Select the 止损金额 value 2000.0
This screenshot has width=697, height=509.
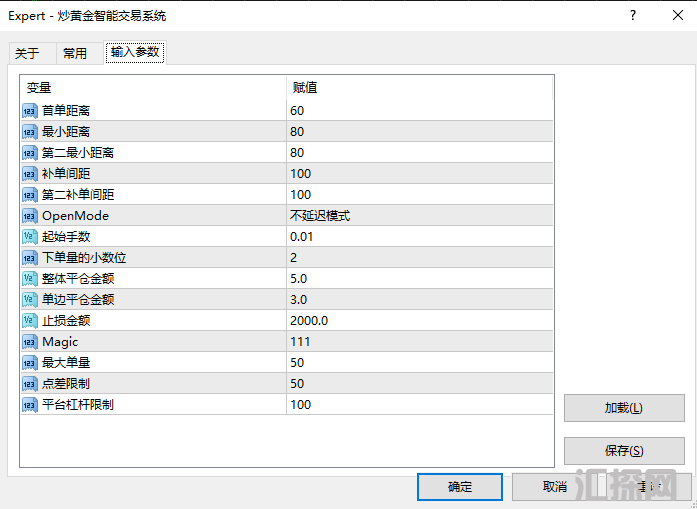click(x=420, y=321)
